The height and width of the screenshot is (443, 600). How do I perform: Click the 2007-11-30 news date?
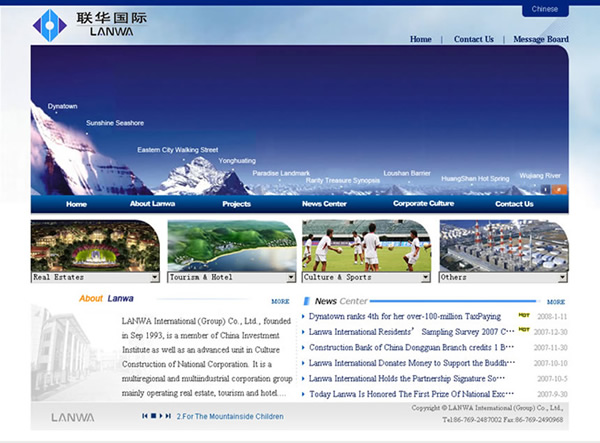click(550, 347)
